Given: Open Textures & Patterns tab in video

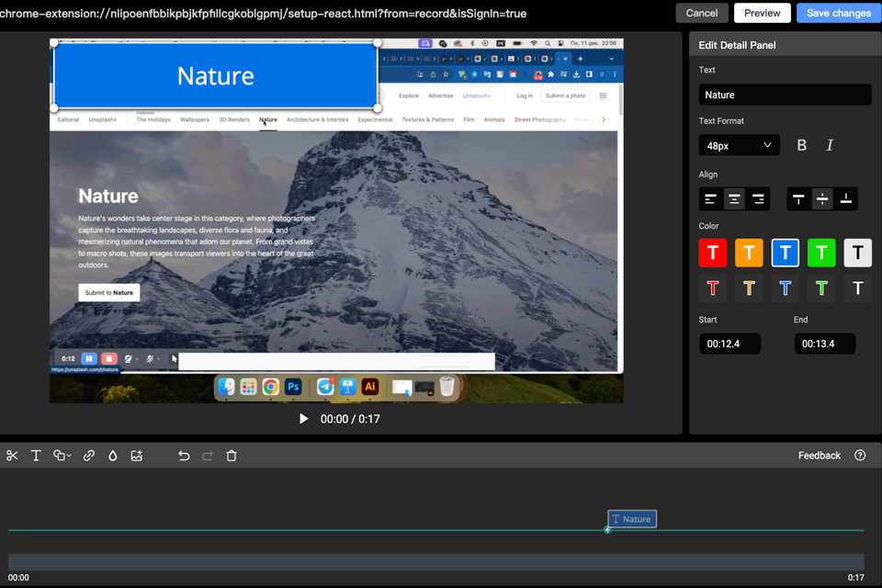Looking at the screenshot, I should click(427, 119).
